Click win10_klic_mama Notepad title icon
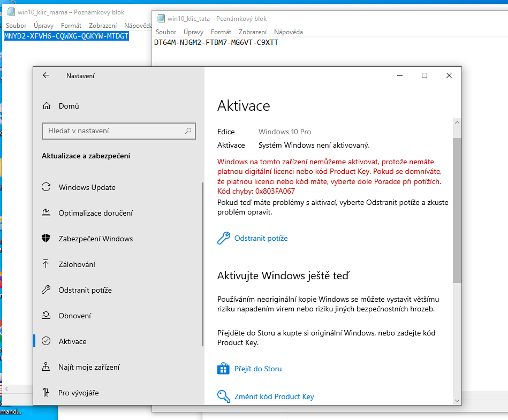Screen dimensions: 508x420 pyautogui.click(x=11, y=12)
